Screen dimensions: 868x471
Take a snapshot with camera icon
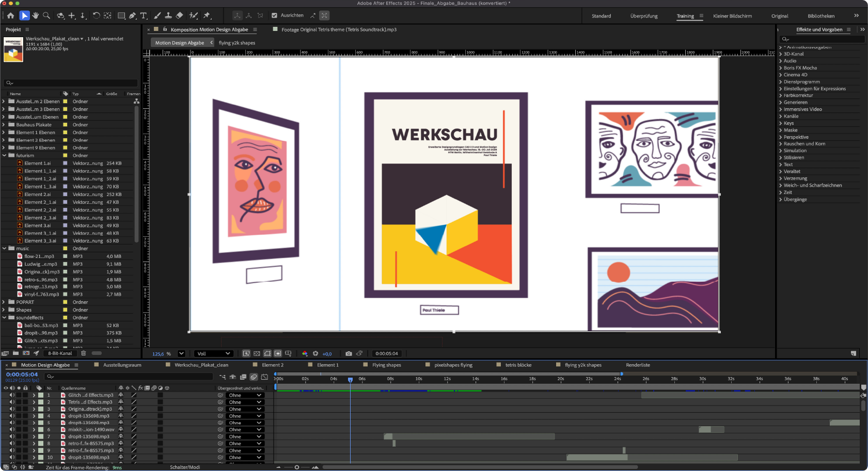click(x=349, y=353)
